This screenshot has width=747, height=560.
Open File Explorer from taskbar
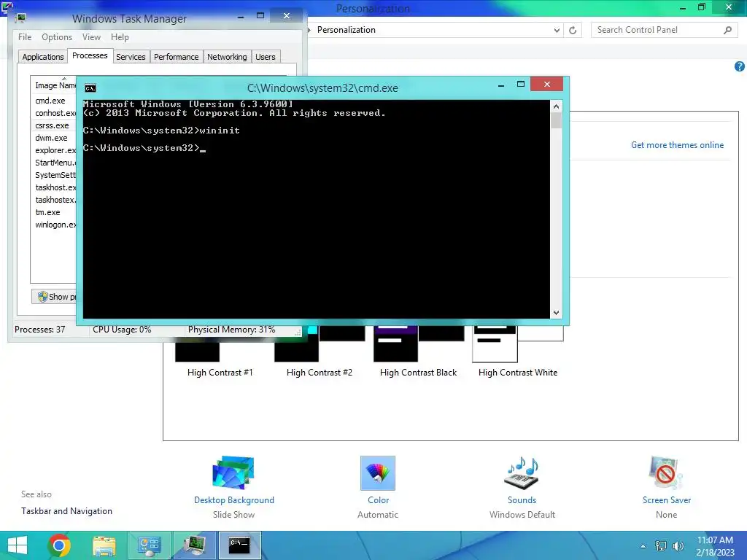(104, 545)
